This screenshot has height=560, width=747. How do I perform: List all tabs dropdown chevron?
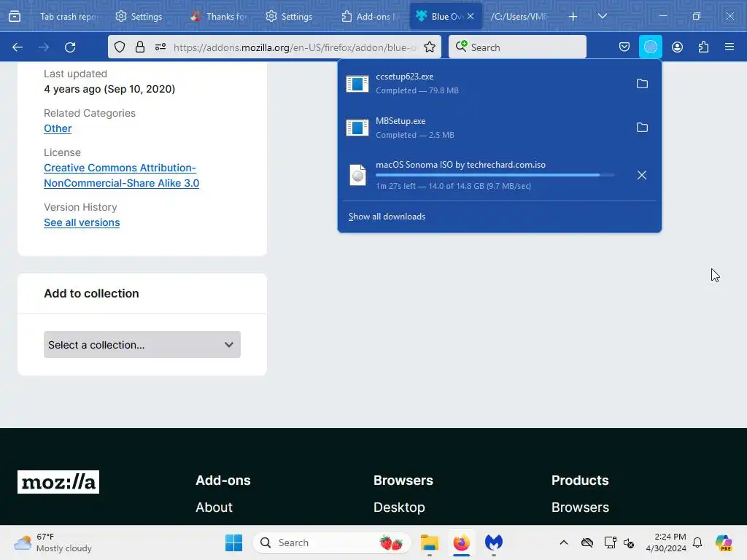pos(602,16)
